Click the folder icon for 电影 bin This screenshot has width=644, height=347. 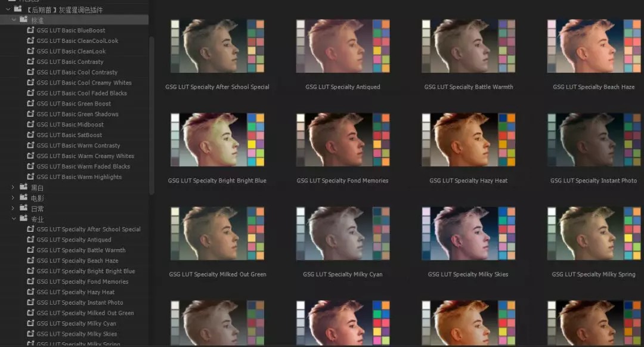click(24, 198)
